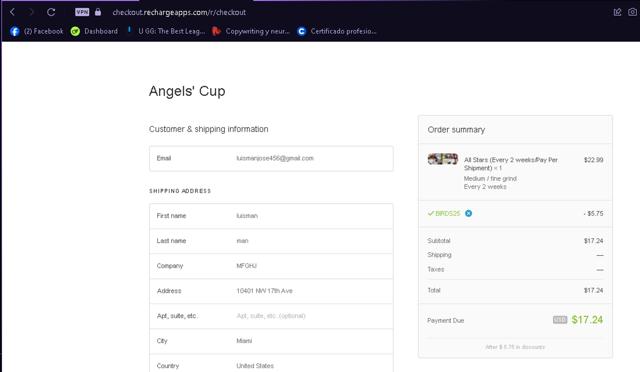The height and width of the screenshot is (372, 640).
Task: Click the Email input field
Action: (x=271, y=158)
